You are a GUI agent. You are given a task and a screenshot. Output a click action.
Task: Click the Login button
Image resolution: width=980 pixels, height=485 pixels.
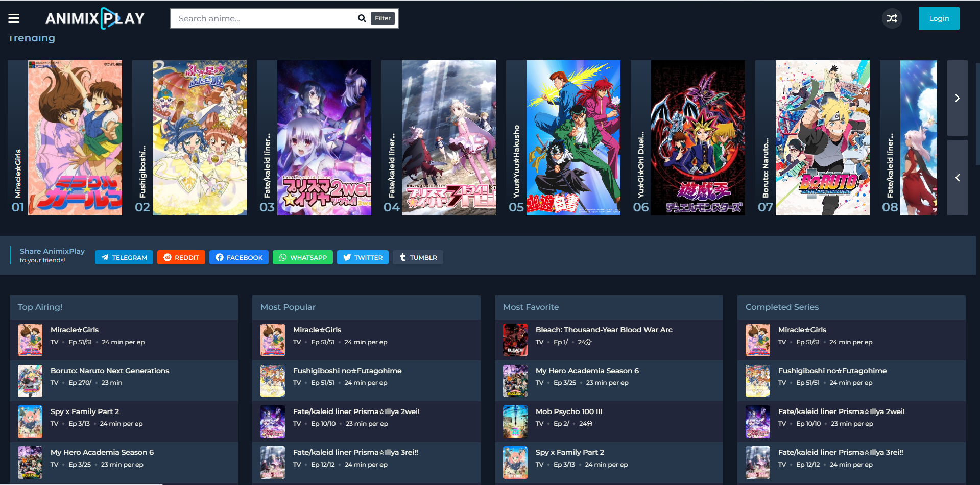coord(939,18)
